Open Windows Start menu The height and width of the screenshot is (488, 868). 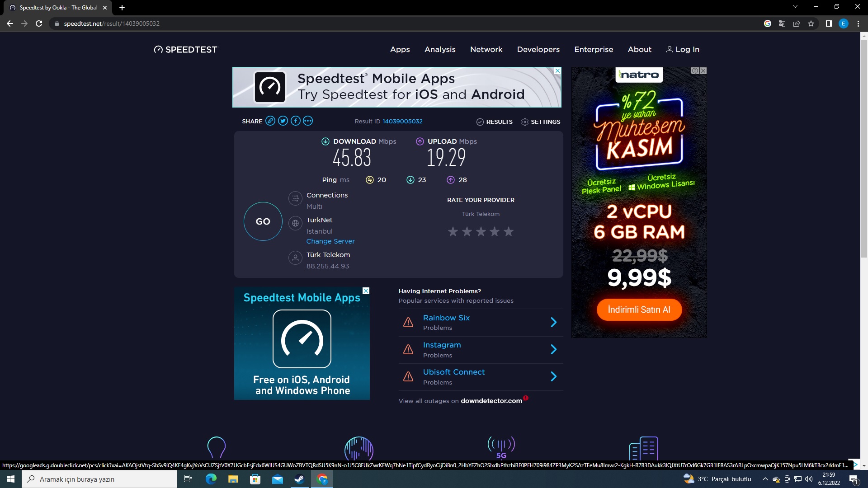point(11,479)
